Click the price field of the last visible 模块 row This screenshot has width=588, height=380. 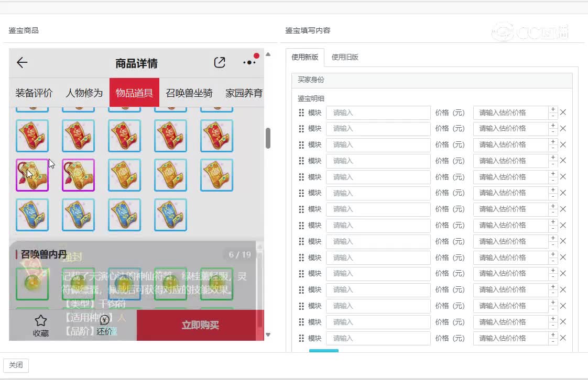pyautogui.click(x=511, y=338)
